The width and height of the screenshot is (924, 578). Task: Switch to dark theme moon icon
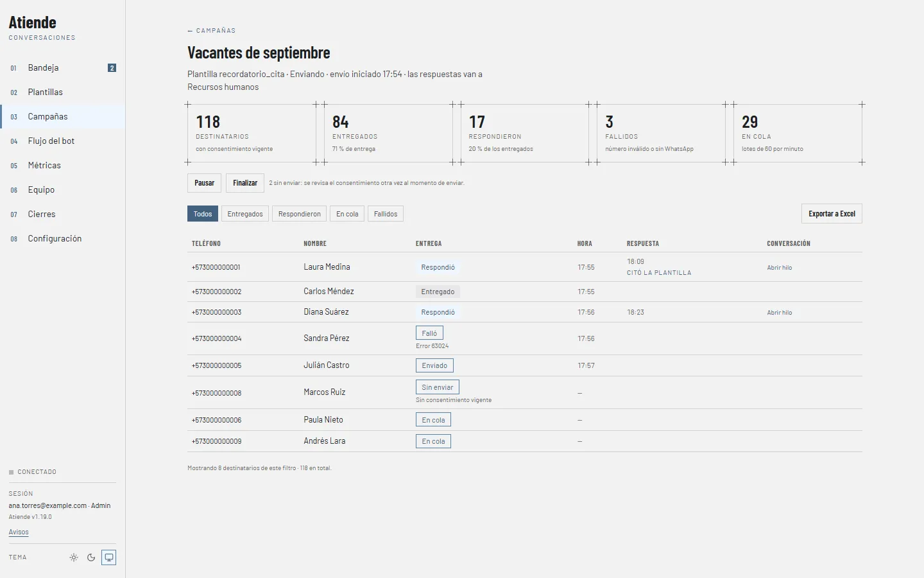pos(91,557)
